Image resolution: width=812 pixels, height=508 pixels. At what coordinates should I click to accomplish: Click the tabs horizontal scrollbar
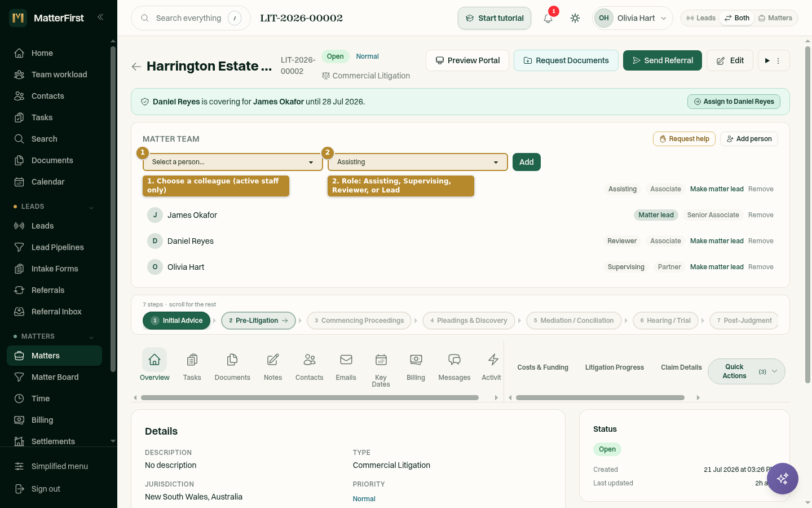pyautogui.click(x=310, y=398)
